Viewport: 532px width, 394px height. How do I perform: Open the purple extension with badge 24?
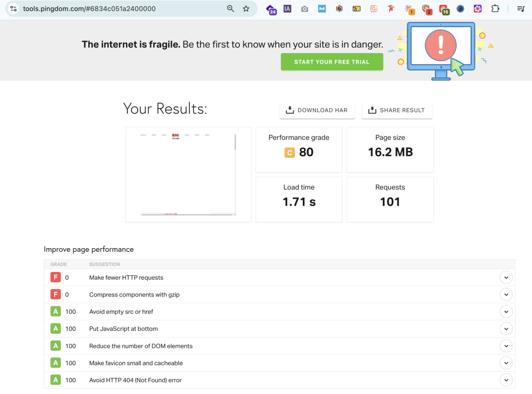271,9
